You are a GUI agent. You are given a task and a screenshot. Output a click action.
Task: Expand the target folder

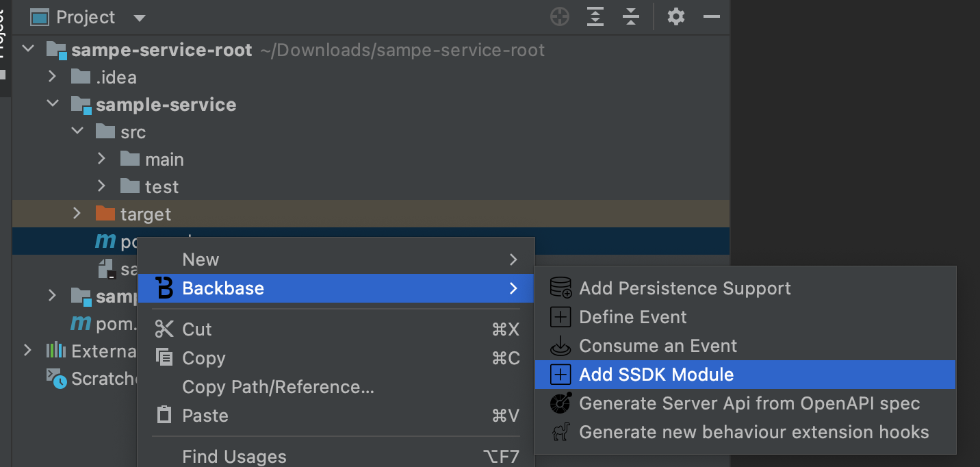point(77,214)
